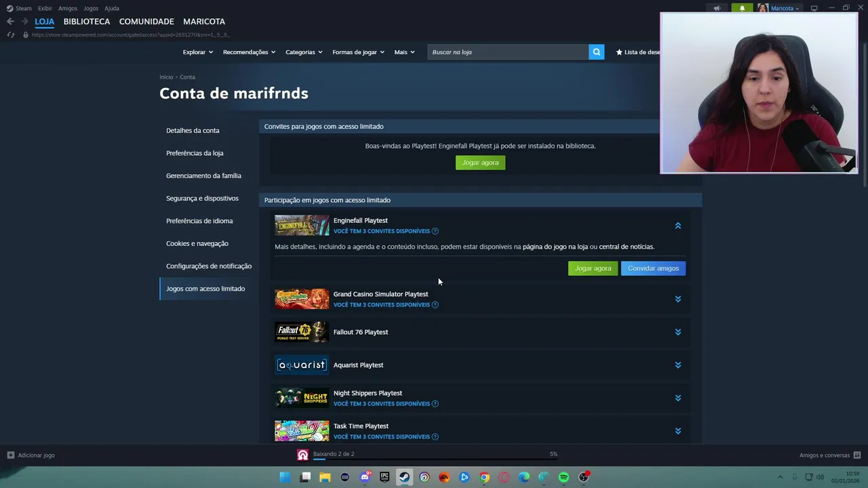Open the Amigos e conversas chat icon
Viewport: 868px width, 488px height.
pos(857,455)
